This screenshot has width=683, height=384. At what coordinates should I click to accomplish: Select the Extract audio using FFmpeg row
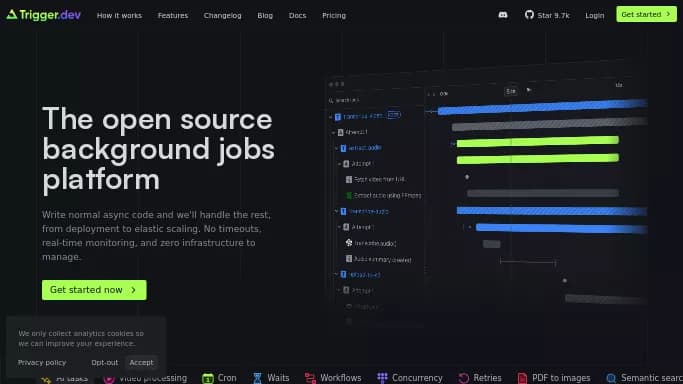tap(383, 195)
